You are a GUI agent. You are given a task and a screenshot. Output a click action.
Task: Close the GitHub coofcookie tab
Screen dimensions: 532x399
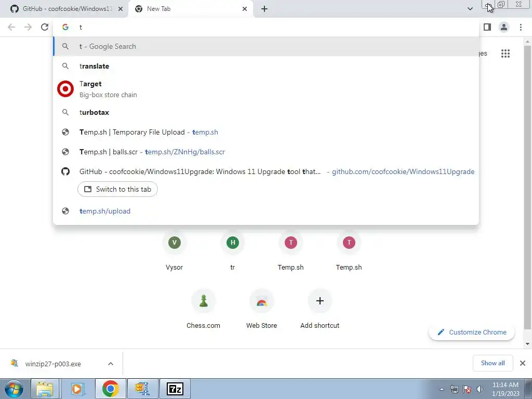pyautogui.click(x=121, y=9)
